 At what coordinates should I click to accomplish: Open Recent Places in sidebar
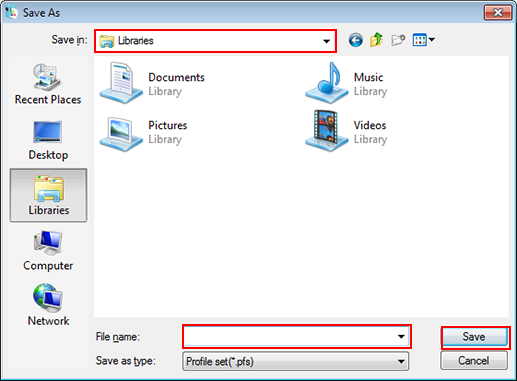48,85
